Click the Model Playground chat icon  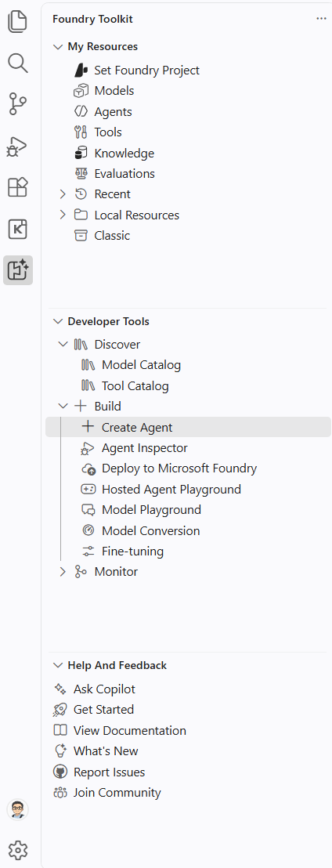88,510
